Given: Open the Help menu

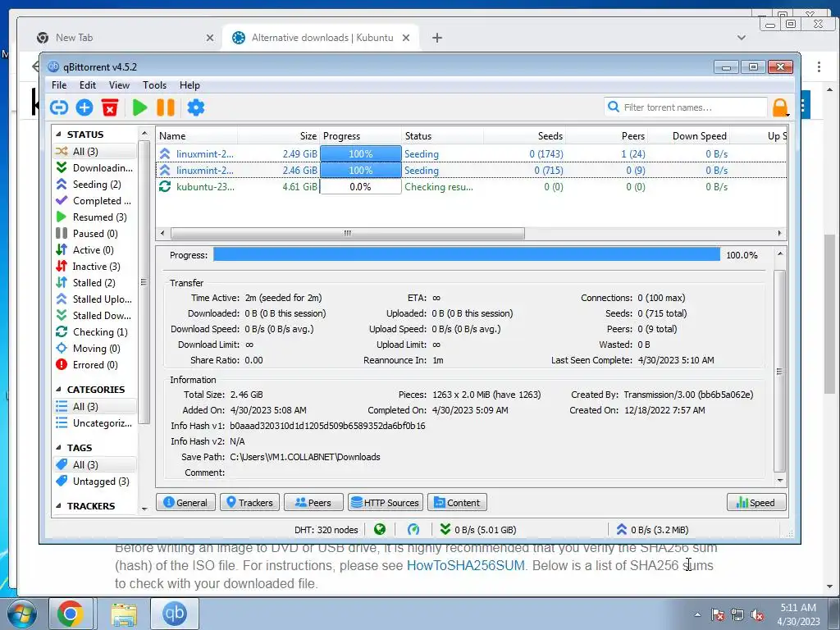Looking at the screenshot, I should (x=189, y=85).
